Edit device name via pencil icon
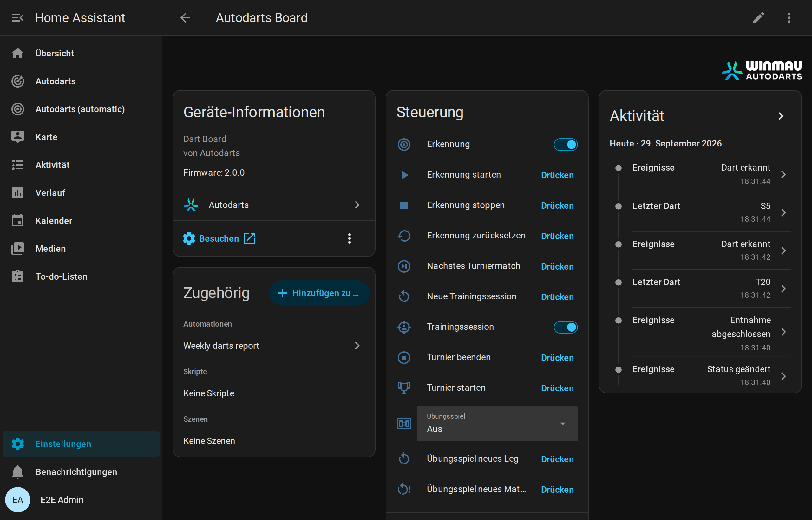The height and width of the screenshot is (520, 812). [x=759, y=17]
